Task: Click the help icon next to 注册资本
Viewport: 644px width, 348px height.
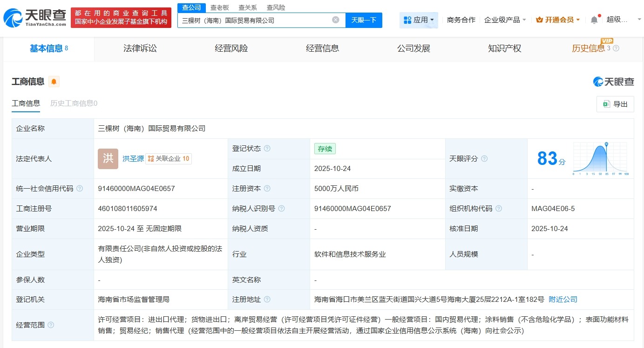Action: pyautogui.click(x=267, y=188)
